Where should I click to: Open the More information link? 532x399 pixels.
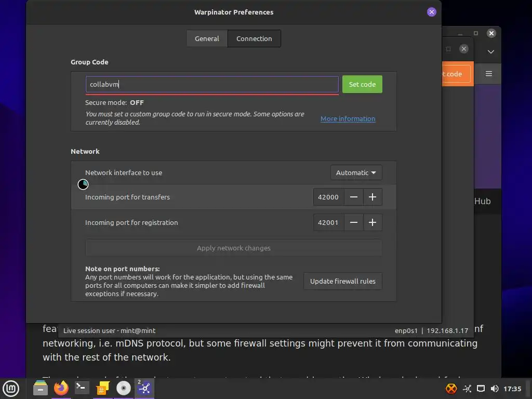[348, 119]
